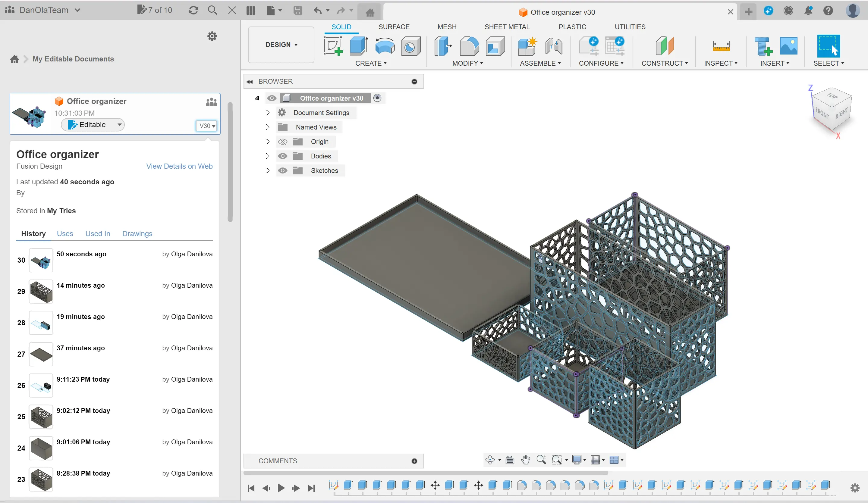Activate the Select window tool
This screenshot has width=868, height=503.
829,46
